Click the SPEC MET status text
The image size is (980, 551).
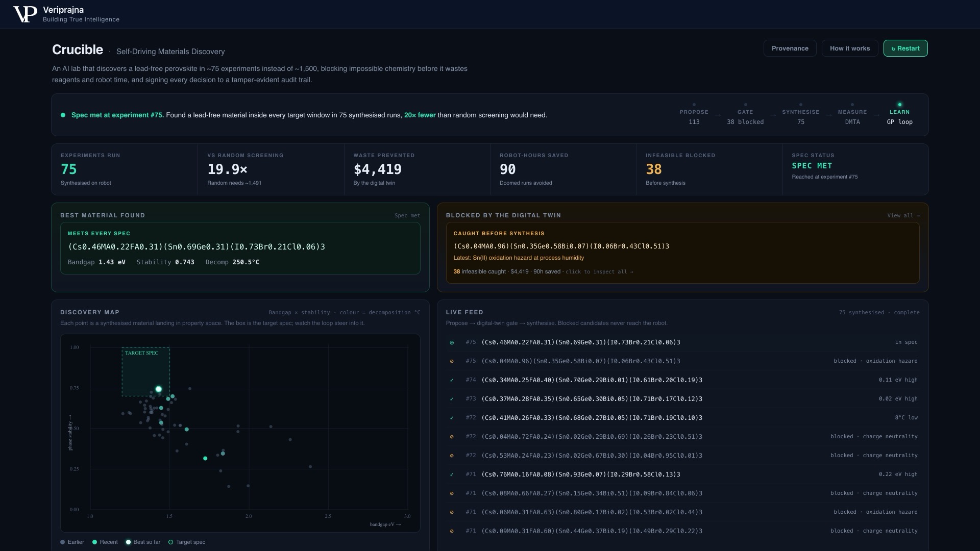tap(812, 166)
